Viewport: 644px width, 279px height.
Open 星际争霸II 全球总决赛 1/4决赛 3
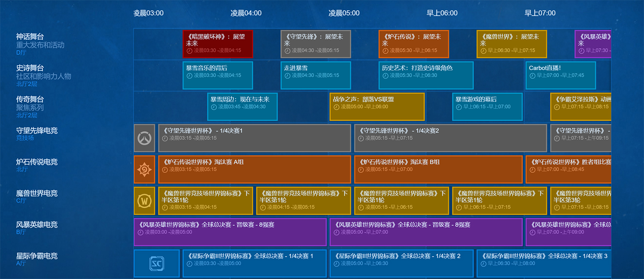(544, 264)
